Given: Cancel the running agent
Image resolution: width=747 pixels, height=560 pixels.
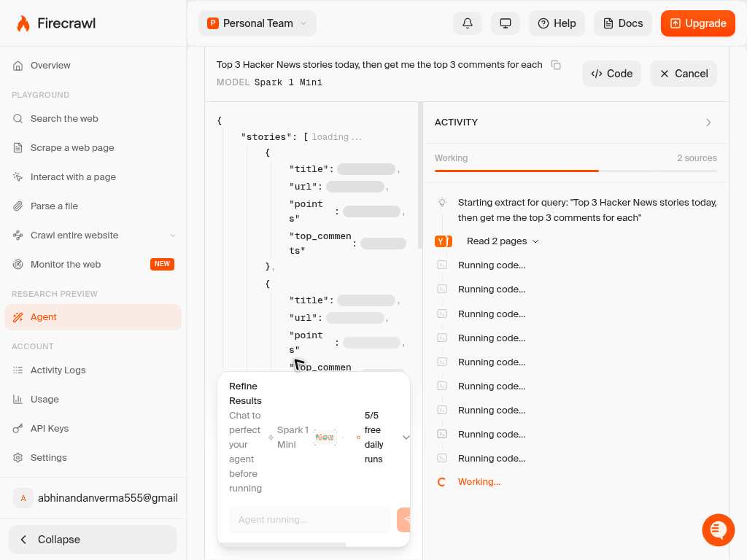Looking at the screenshot, I should coord(684,74).
